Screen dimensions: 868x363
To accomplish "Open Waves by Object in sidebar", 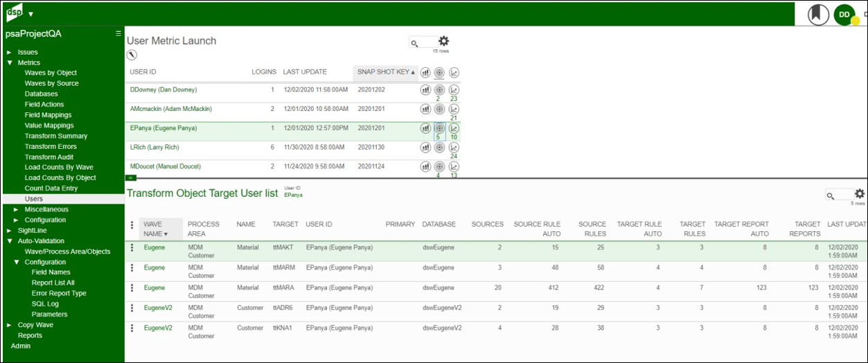I will [51, 73].
